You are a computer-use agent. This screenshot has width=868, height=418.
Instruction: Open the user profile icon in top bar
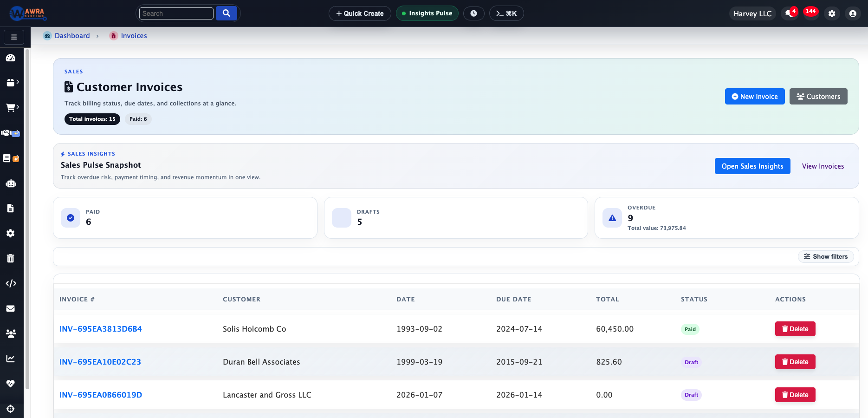click(x=853, y=13)
